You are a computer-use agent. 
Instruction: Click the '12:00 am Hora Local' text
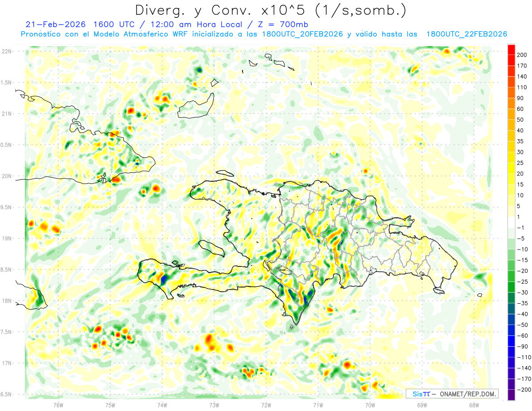197,24
